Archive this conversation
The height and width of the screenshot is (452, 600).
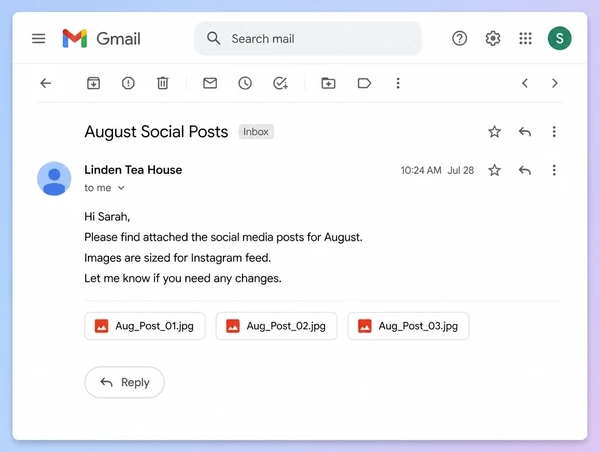coord(93,83)
